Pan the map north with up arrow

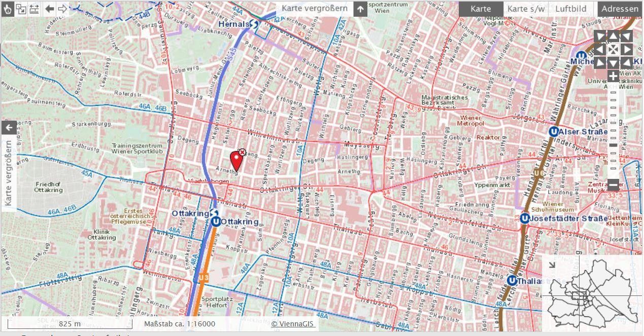click(614, 36)
